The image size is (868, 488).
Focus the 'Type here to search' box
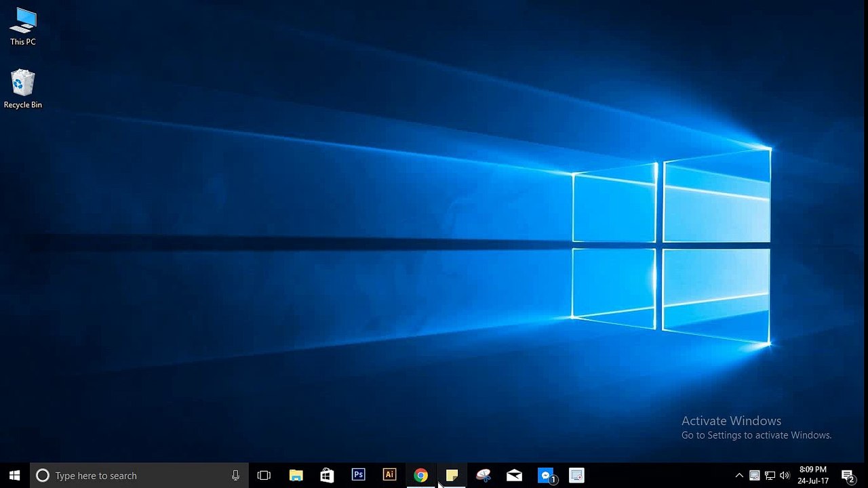(x=139, y=476)
